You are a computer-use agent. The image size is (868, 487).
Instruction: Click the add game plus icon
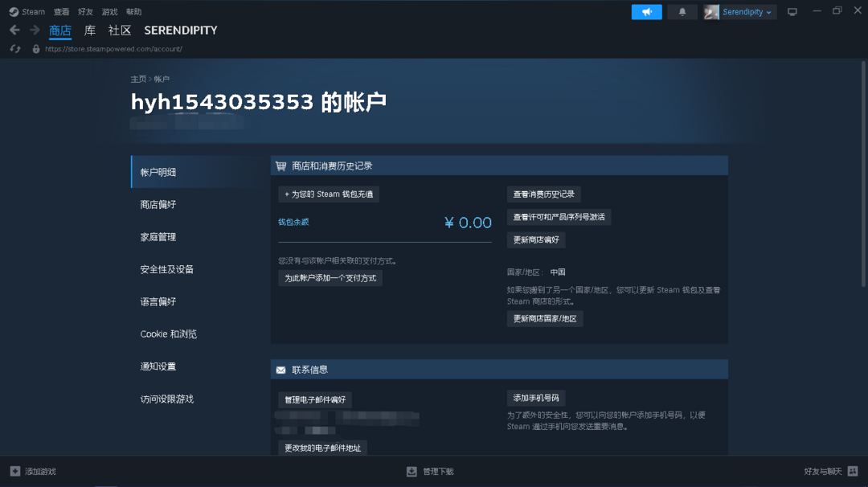coord(15,471)
